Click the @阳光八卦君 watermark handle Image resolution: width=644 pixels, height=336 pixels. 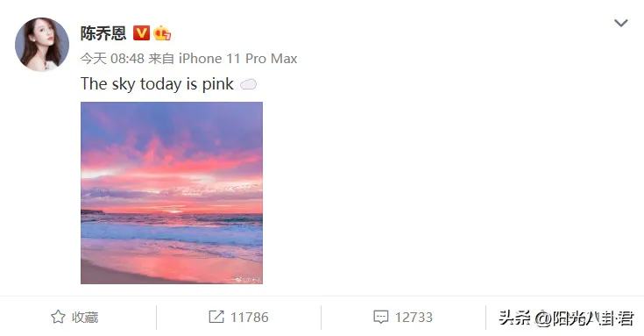(584, 318)
